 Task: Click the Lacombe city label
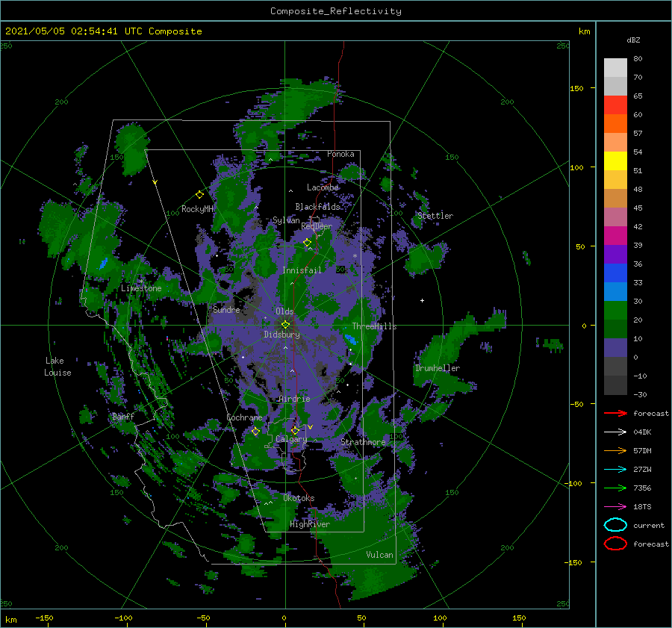click(323, 187)
